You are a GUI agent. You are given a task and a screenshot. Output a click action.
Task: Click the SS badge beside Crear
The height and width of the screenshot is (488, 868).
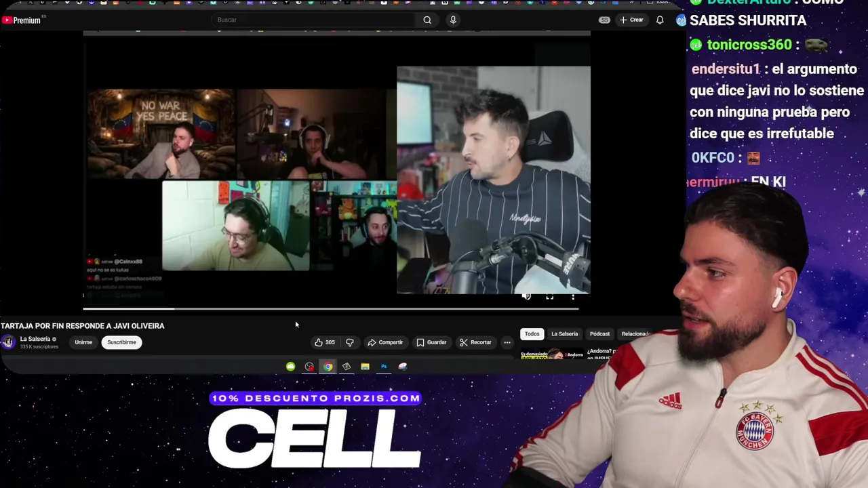pyautogui.click(x=604, y=20)
